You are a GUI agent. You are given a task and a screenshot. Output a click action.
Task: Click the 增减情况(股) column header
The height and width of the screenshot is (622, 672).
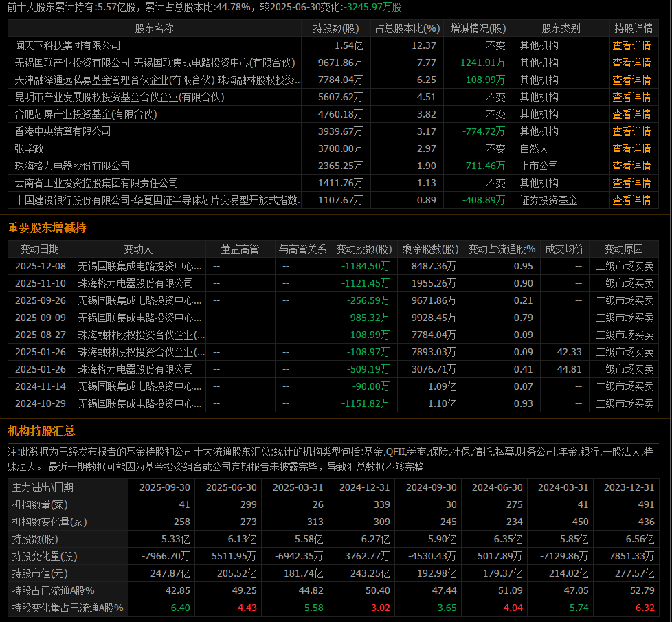click(x=478, y=28)
